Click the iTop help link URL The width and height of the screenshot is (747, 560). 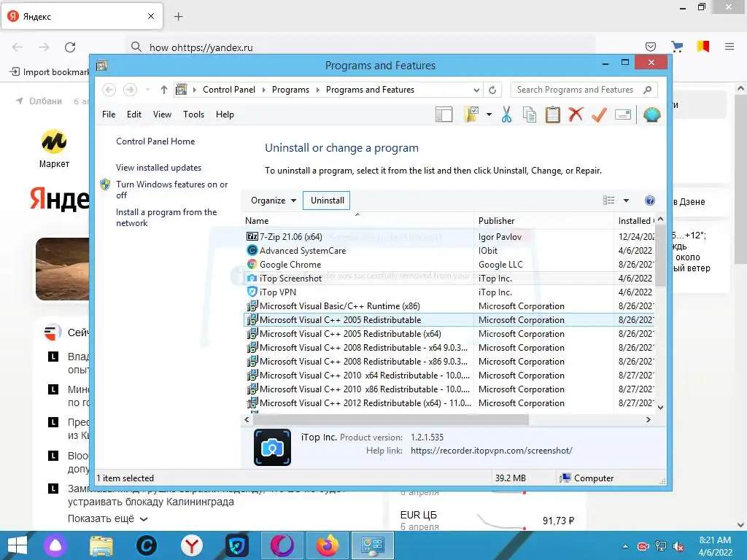tap(491, 451)
